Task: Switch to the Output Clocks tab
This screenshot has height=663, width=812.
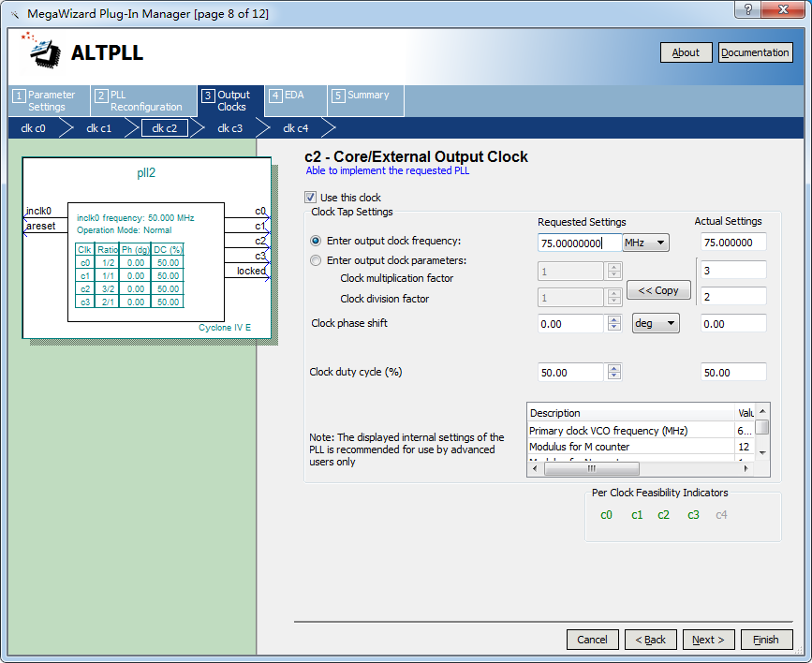Action: pyautogui.click(x=231, y=101)
